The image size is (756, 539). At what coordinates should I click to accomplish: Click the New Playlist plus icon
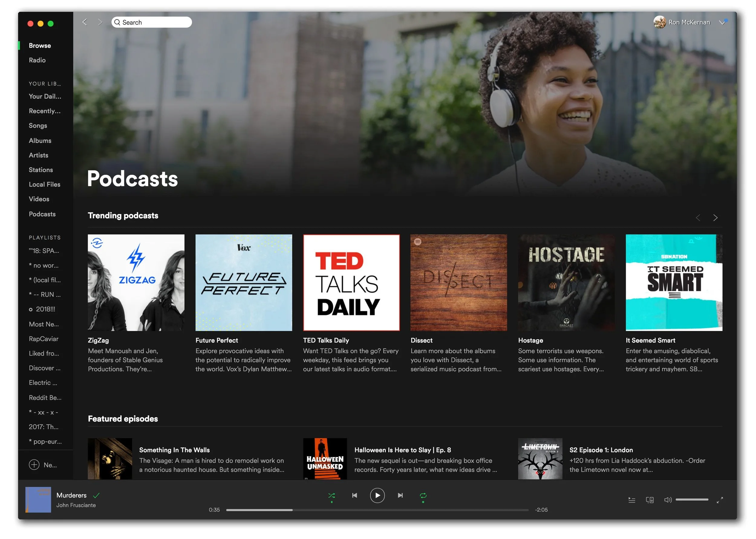point(34,465)
